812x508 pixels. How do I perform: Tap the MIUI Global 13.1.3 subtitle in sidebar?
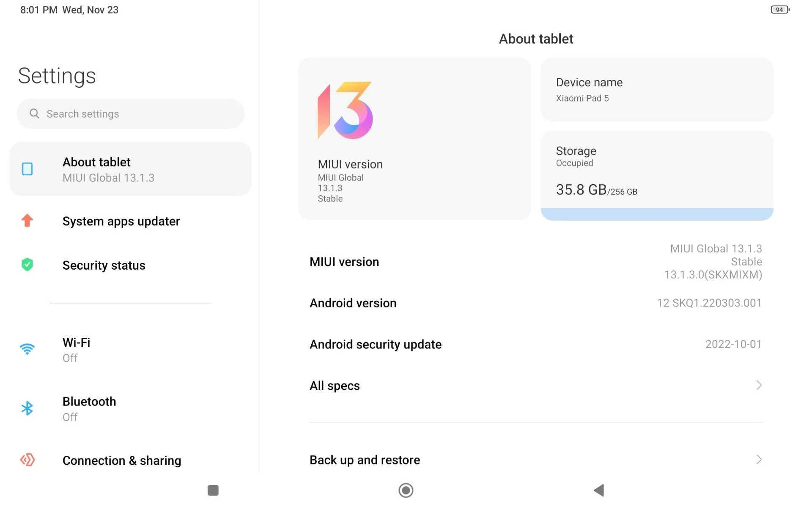tap(108, 178)
